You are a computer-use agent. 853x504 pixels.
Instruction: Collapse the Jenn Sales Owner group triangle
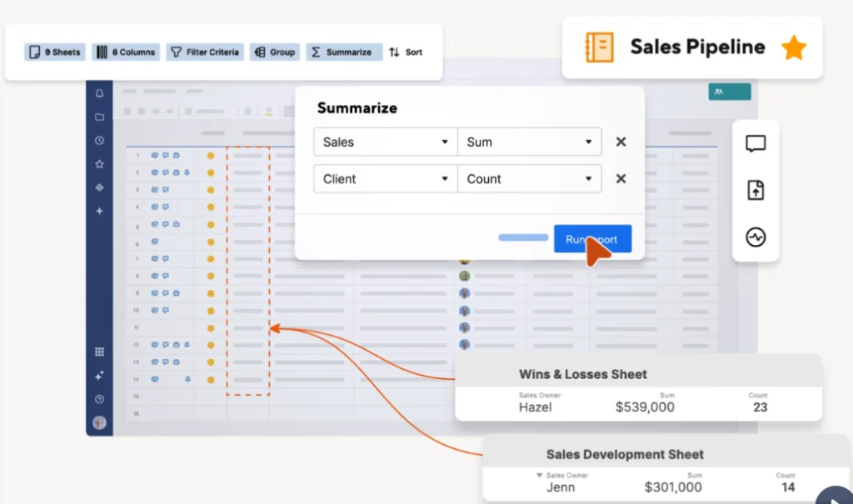pos(539,475)
